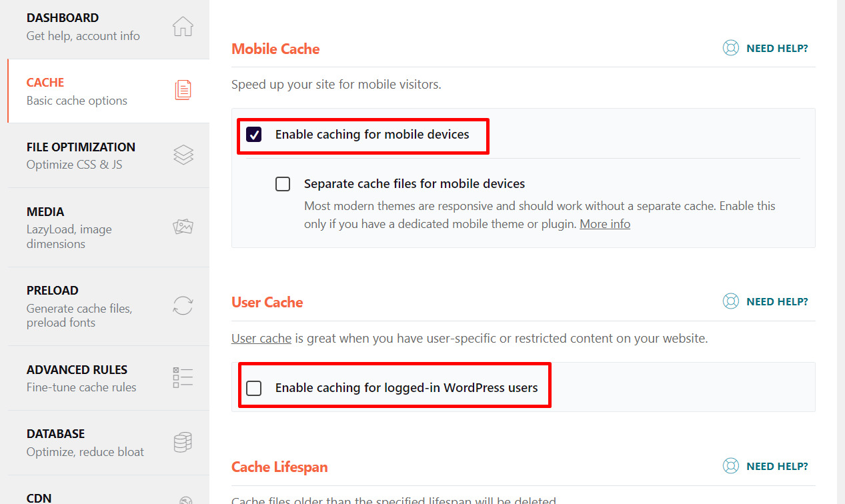Open the Advanced Rules tab
The width and height of the screenshot is (845, 504).
coord(77,370)
